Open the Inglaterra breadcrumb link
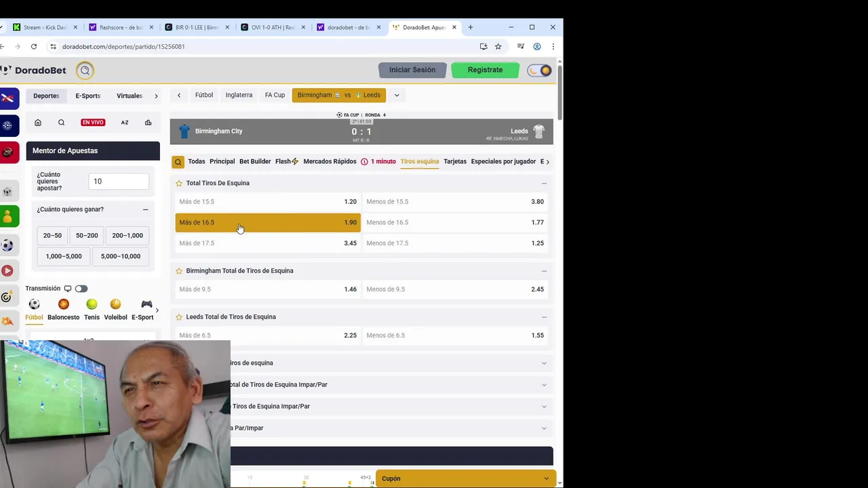This screenshot has height=488, width=868. [239, 96]
